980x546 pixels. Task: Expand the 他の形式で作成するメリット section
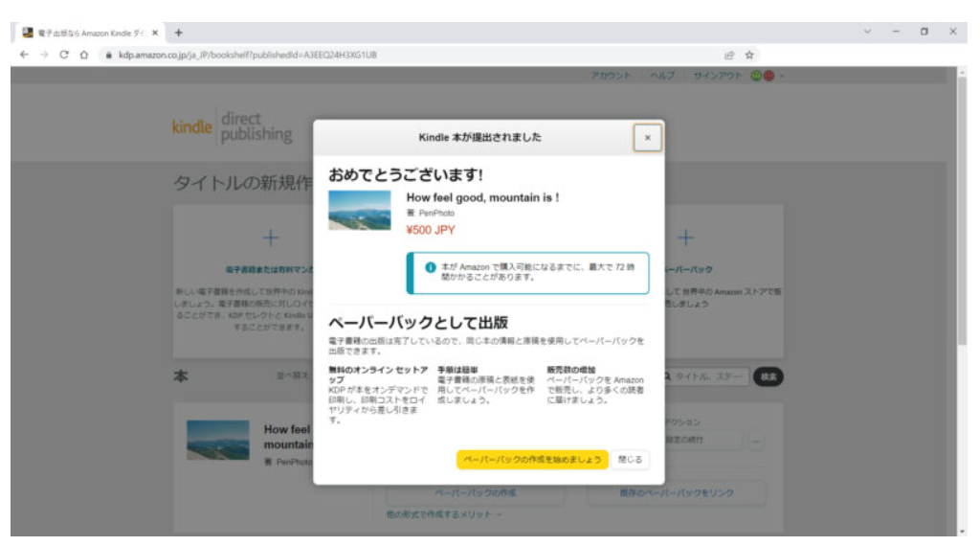click(443, 514)
